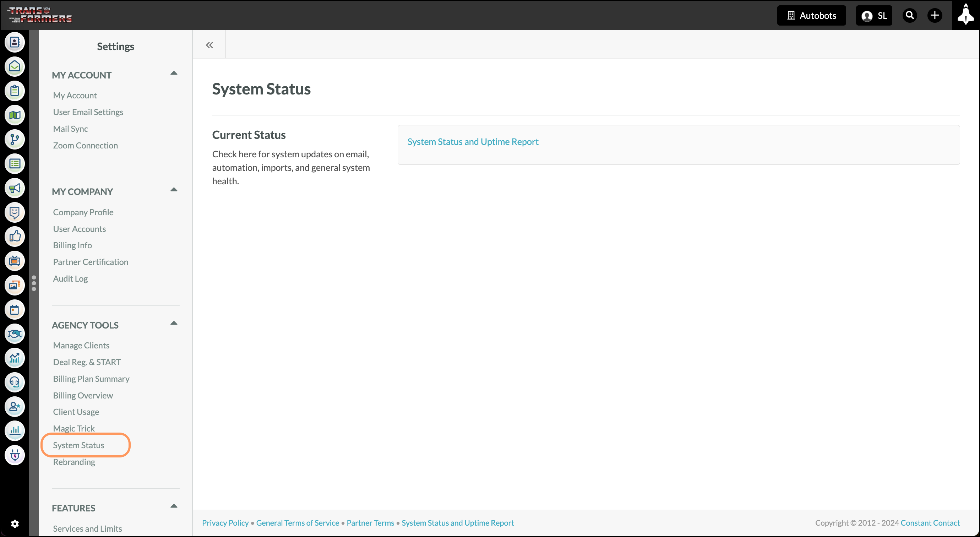Open Deal Reg. & START page
Screen dimensions: 980x537
pyautogui.click(x=87, y=362)
